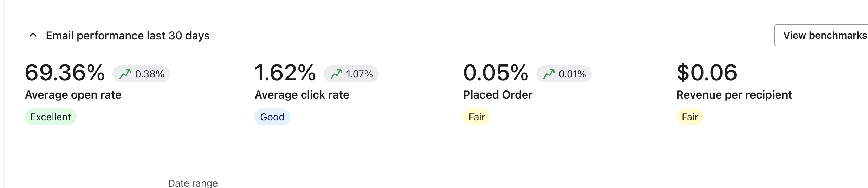Screen dimensions: 868x188
Task: Click the 69.36% open rate value
Action: [x=65, y=73]
